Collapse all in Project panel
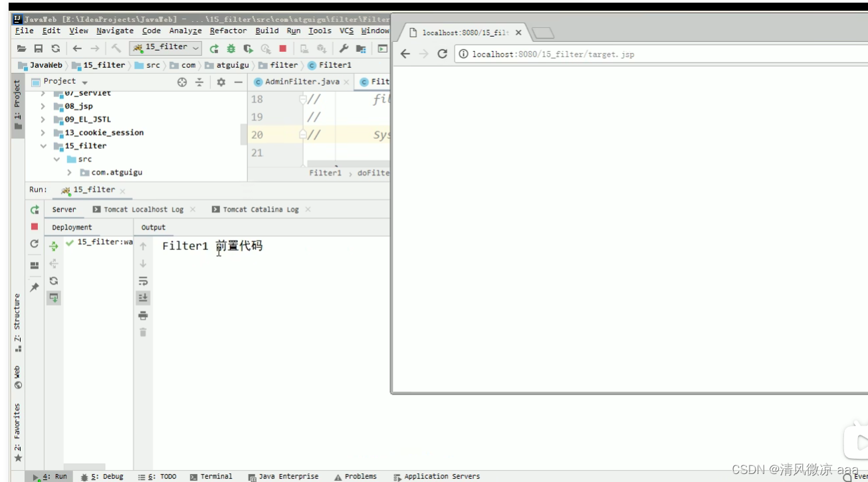This screenshot has height=482, width=868. point(199,82)
